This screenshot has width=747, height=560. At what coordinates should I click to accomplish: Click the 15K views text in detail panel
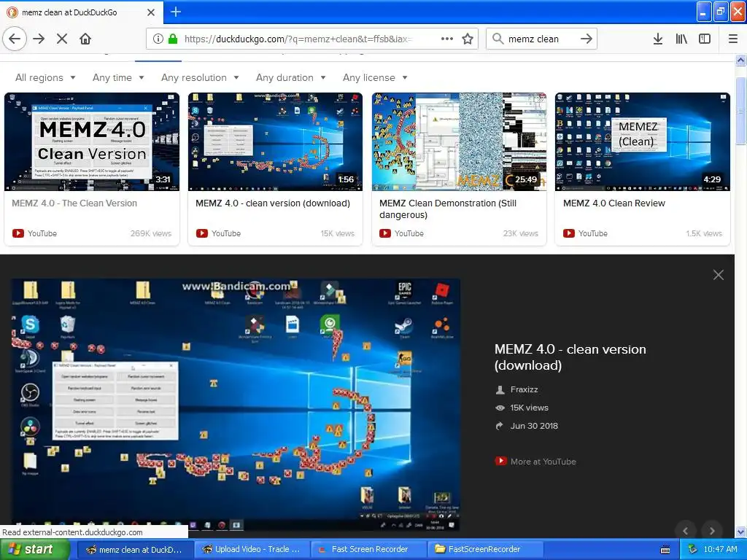(530, 408)
